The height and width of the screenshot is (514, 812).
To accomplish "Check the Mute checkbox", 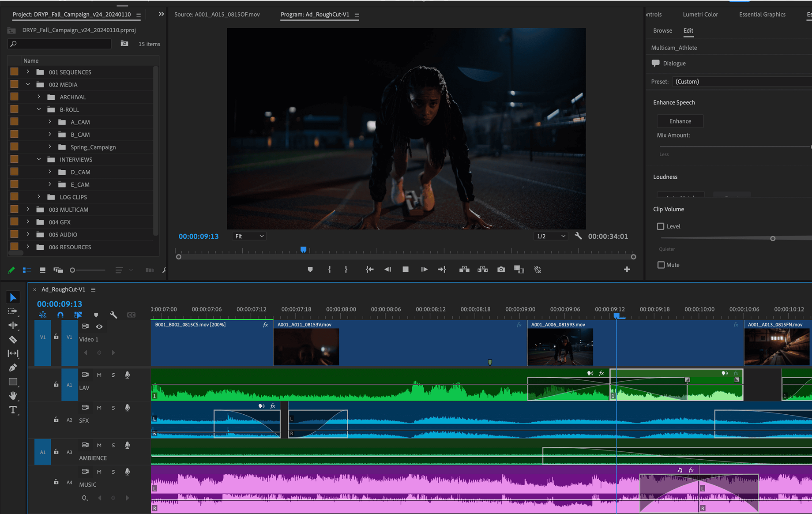I will (x=661, y=265).
